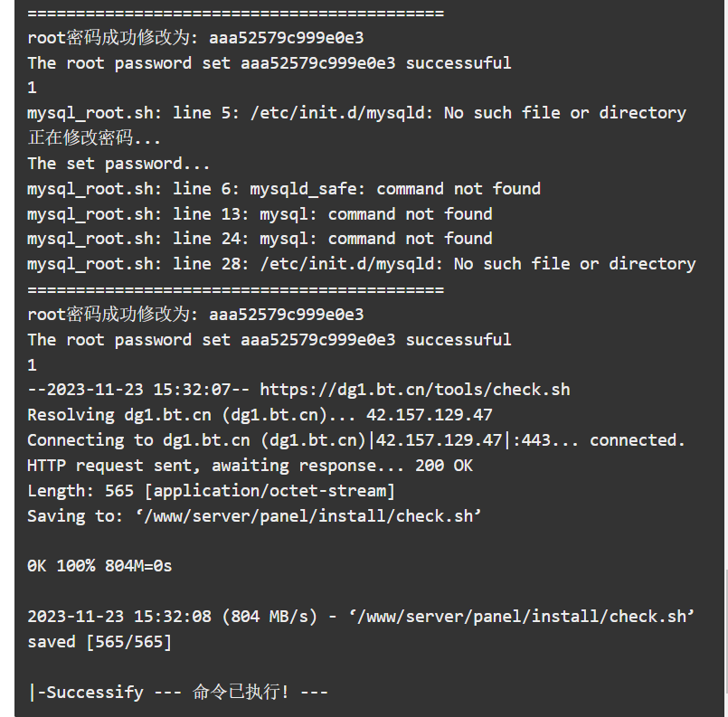Click the "mysqld_safe: command not found" error line

(283, 189)
